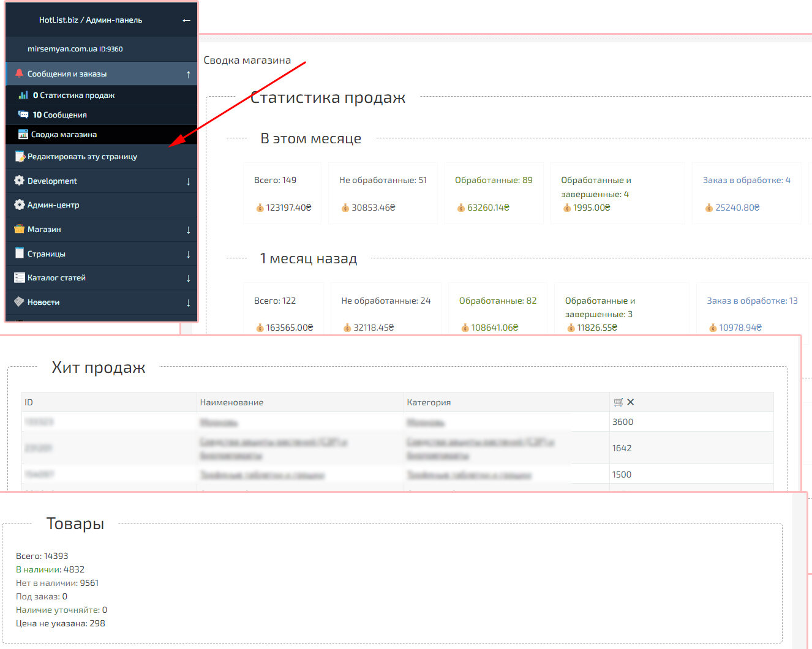
Task: Open the Заказ в обработке: 4 link
Action: (746, 180)
